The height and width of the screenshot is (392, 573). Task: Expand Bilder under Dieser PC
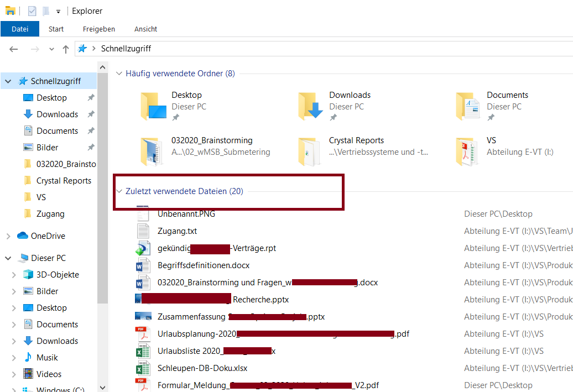(14, 291)
